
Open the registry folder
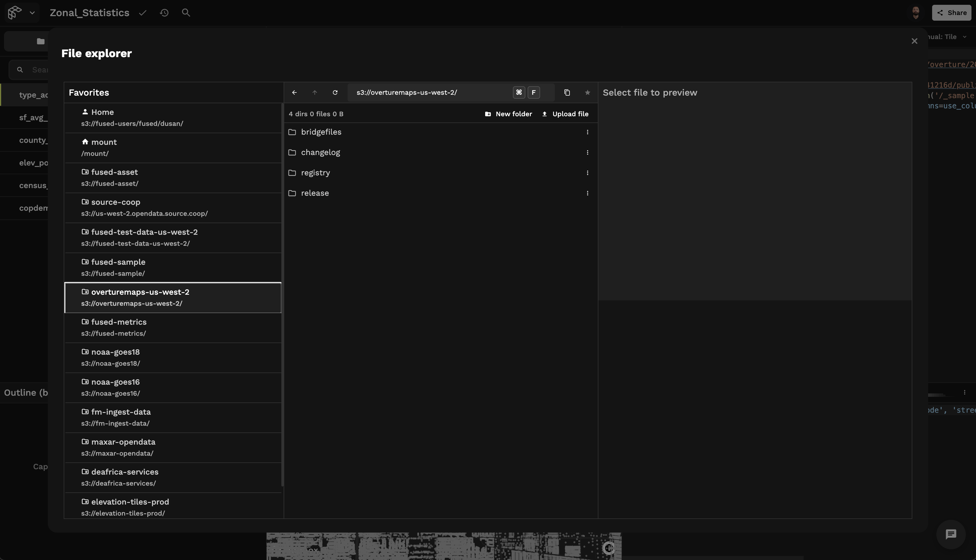tap(316, 173)
